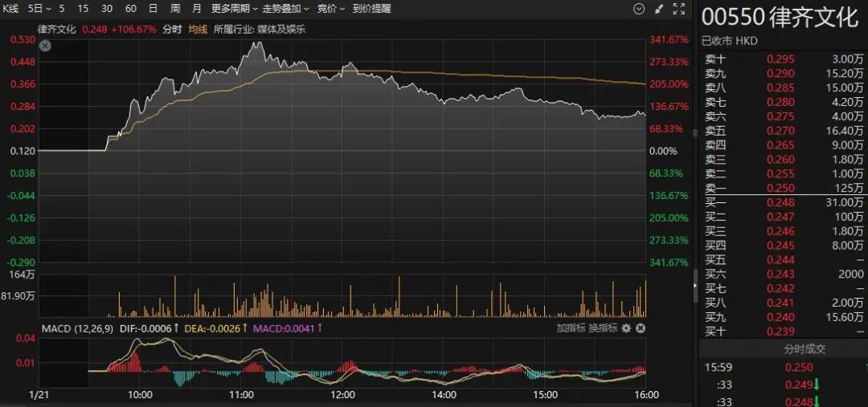The width and height of the screenshot is (868, 407).
Task: Select the 卖九 0.290 order row
Action: pos(784,73)
